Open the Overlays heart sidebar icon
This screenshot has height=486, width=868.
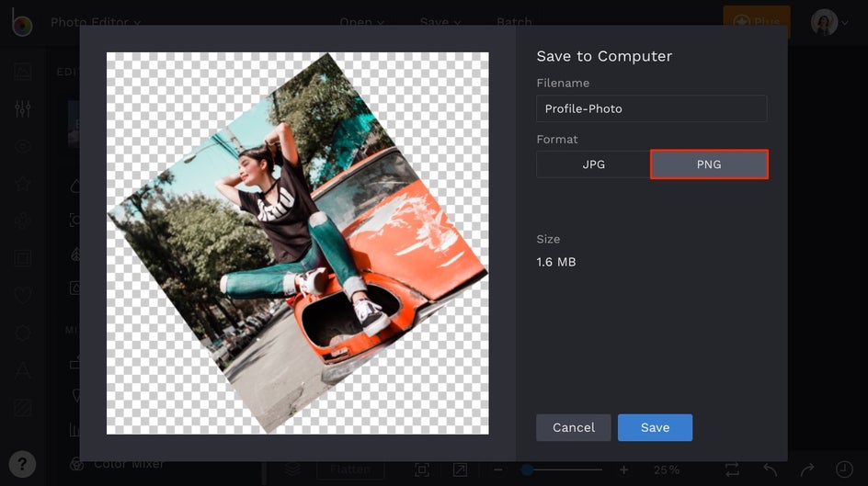[x=23, y=295]
